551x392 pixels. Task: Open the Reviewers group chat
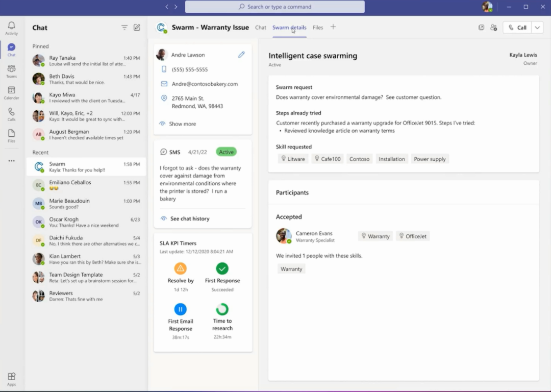coord(86,296)
